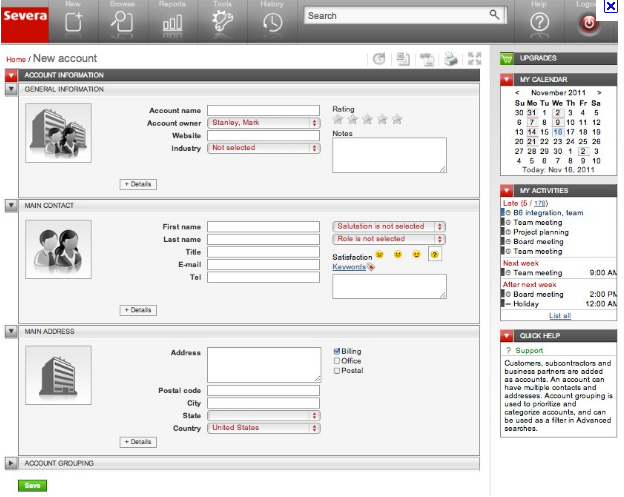The height and width of the screenshot is (497, 624).
Task: Select the neutral face satisfaction icon
Action: click(x=398, y=254)
